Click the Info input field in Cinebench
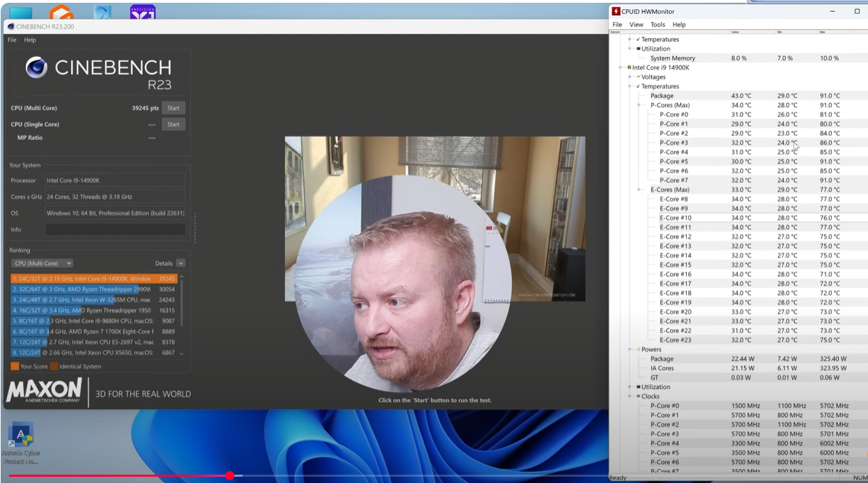Image resolution: width=868 pixels, height=483 pixels. click(116, 230)
